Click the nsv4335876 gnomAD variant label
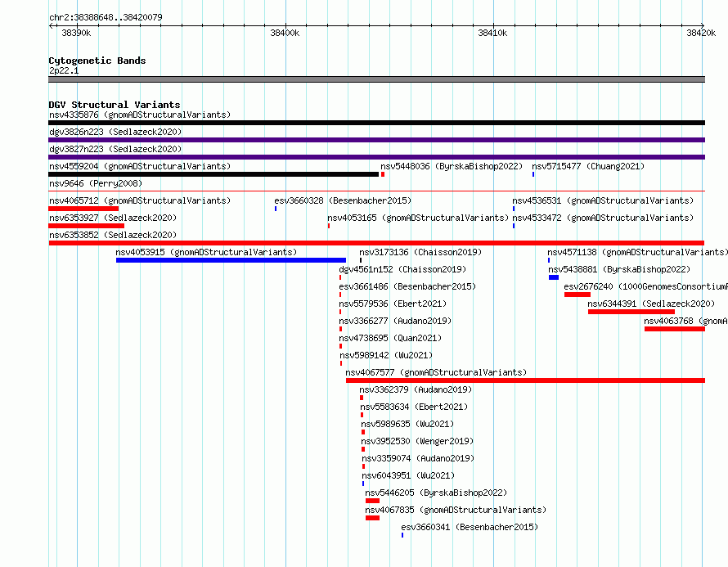 click(x=140, y=115)
